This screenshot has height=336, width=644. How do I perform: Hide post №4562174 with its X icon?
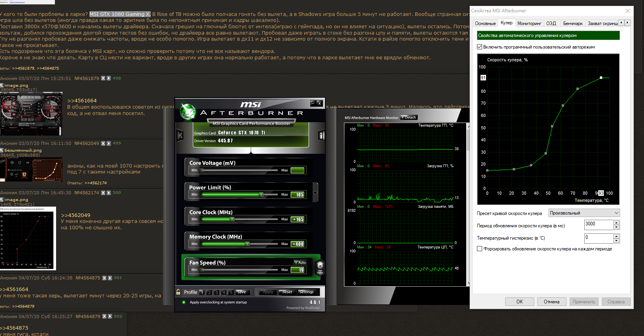pyautogui.click(x=103, y=193)
